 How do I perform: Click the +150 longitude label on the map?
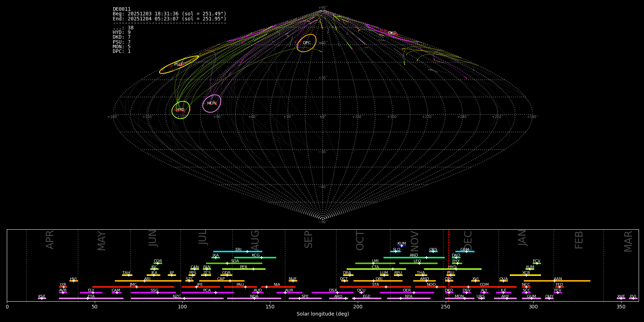tap(147, 117)
